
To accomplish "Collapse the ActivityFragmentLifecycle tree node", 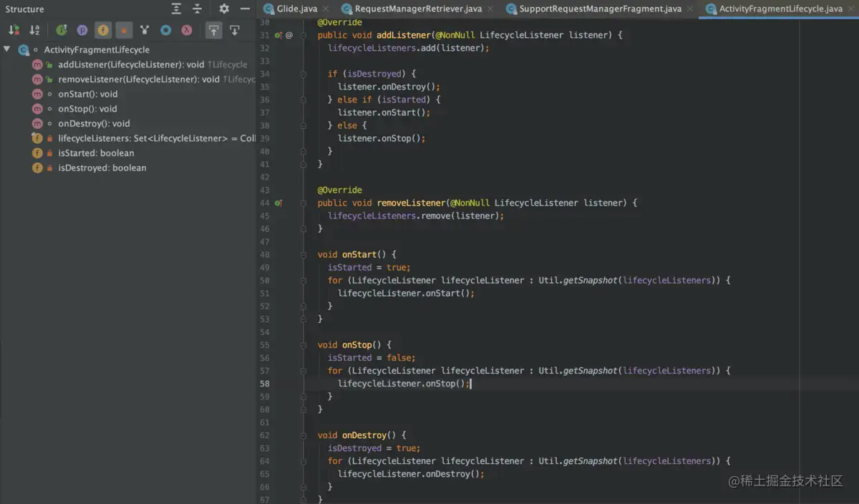I will tap(6, 49).
